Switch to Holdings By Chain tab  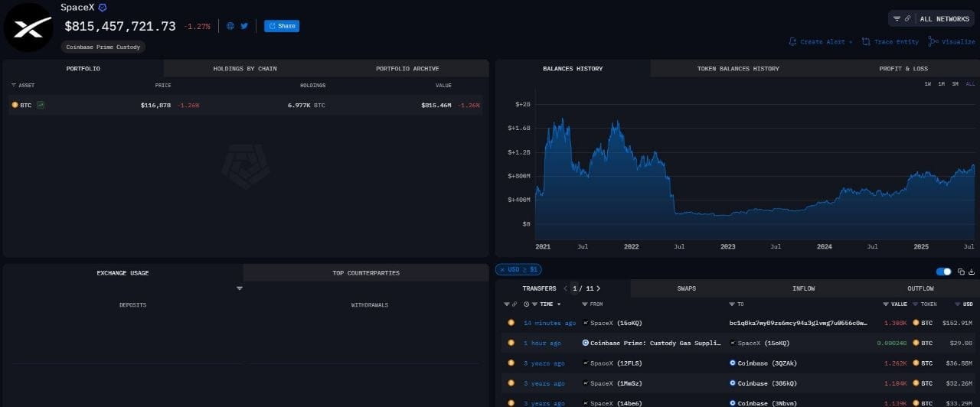pyautogui.click(x=245, y=69)
